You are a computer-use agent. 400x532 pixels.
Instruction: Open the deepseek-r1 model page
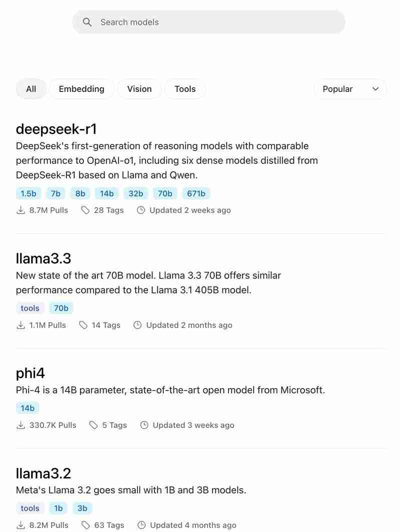[56, 129]
